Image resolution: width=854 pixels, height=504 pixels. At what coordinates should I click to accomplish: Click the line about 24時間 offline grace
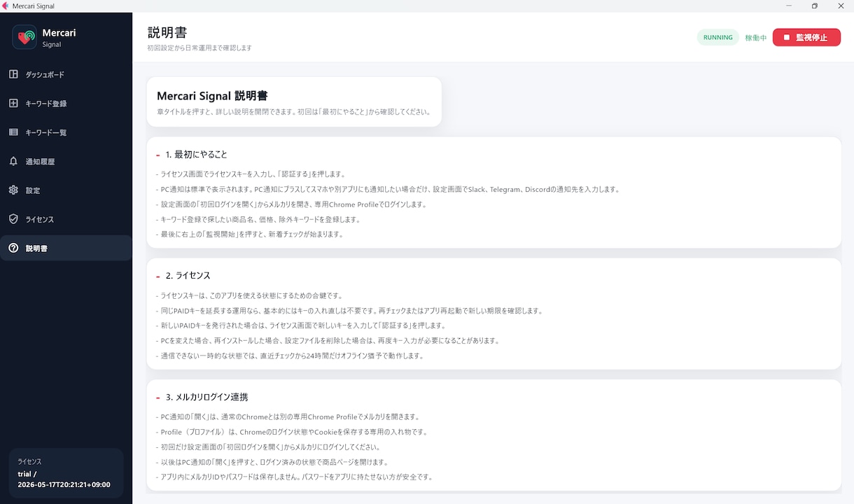point(290,356)
